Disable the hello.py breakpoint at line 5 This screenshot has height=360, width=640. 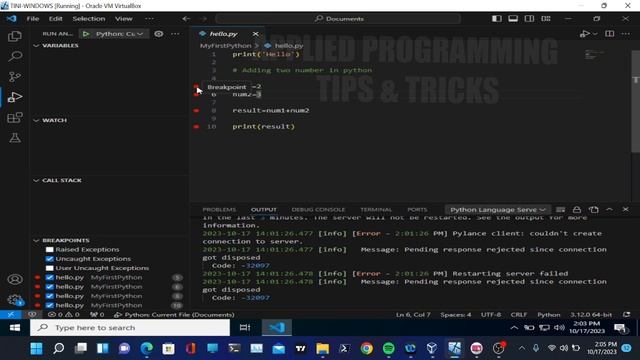pos(50,278)
